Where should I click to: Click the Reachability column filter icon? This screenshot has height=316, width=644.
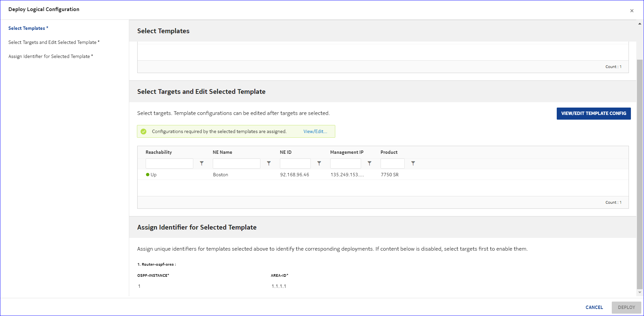pos(202,164)
